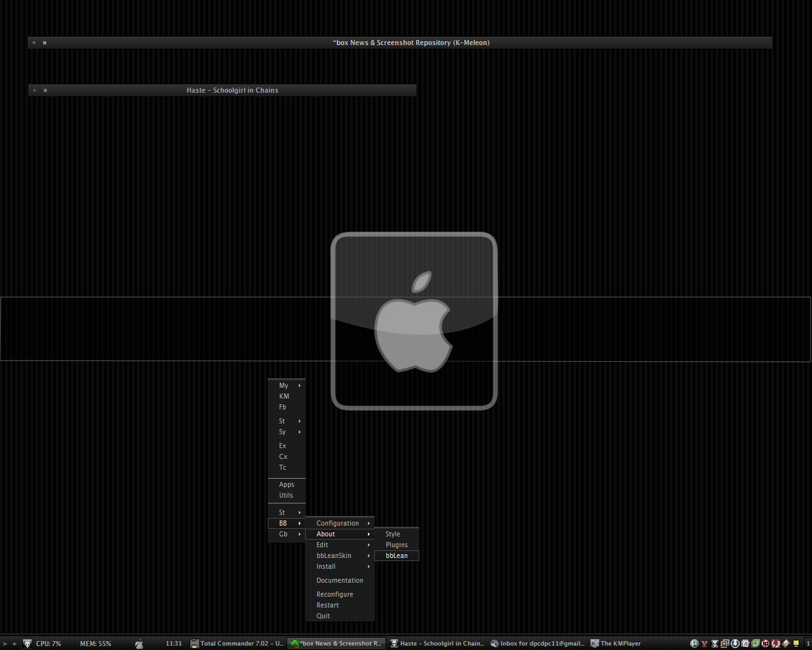Switch to The KMPlayer taskbar task
Screen dimensions: 812x650
coord(638,643)
